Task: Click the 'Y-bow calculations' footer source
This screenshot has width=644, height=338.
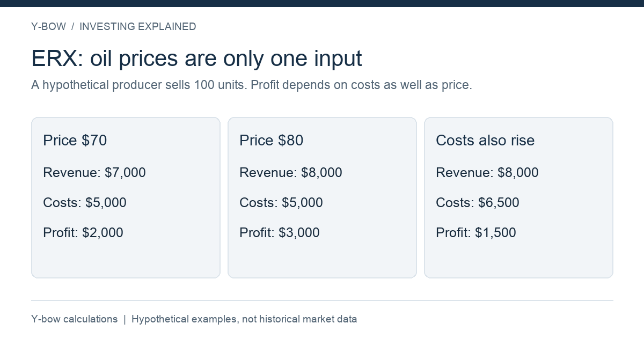Action: 74,319
